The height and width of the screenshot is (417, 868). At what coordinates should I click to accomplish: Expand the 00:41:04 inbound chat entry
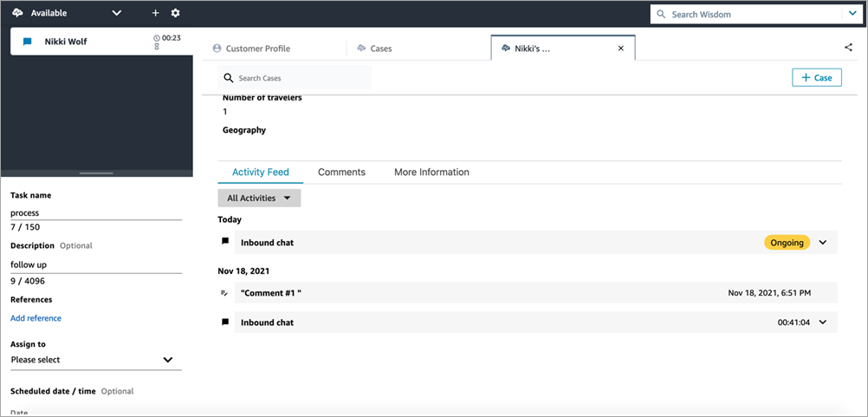click(x=823, y=323)
